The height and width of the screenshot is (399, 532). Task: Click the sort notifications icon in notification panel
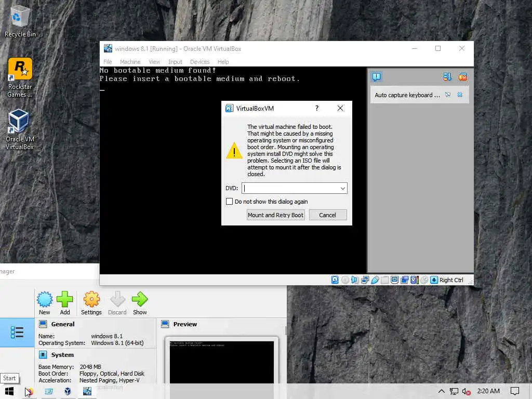pyautogui.click(x=447, y=77)
